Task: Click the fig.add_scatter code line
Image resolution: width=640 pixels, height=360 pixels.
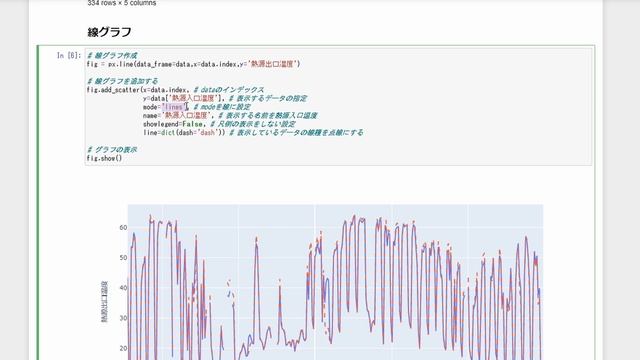Action: (x=176, y=90)
